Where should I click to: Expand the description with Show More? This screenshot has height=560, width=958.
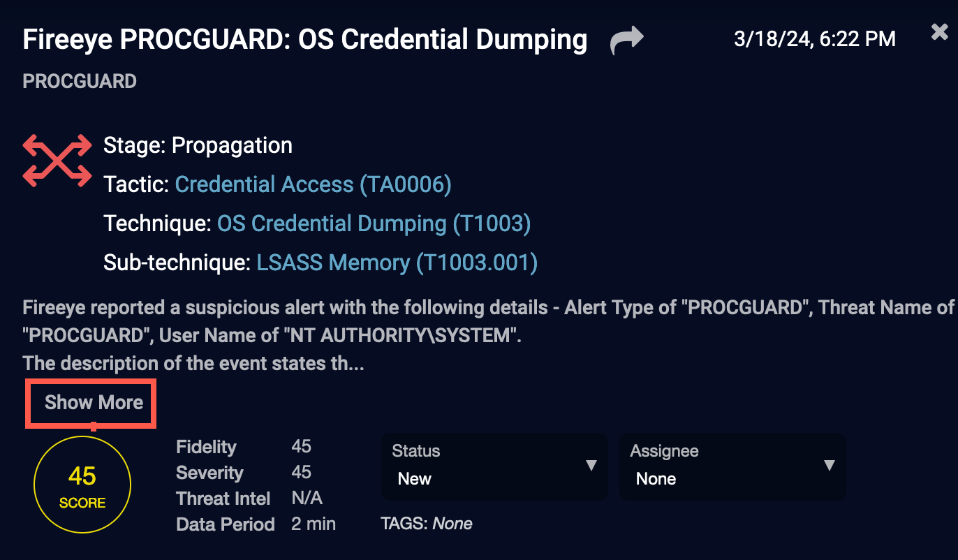click(x=94, y=403)
